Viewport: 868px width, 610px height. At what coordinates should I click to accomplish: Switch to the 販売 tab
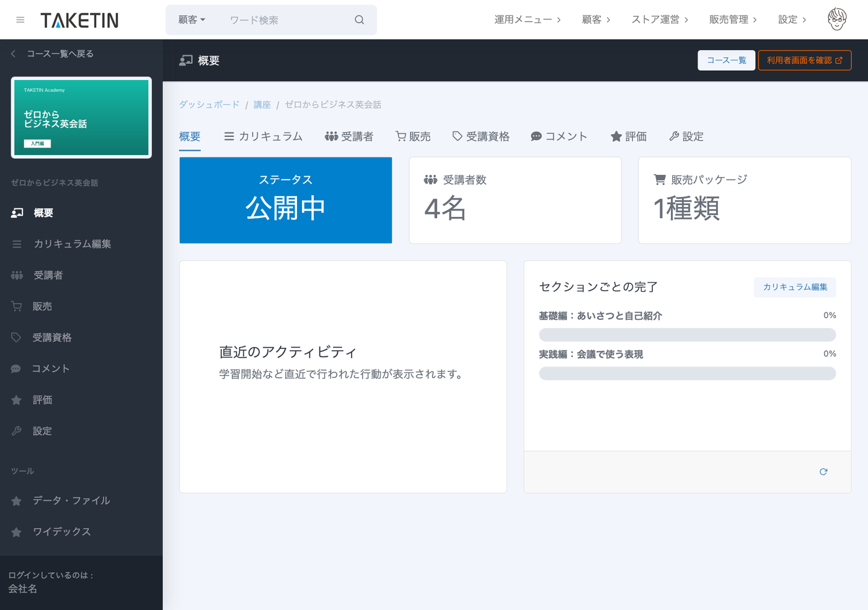(x=413, y=136)
